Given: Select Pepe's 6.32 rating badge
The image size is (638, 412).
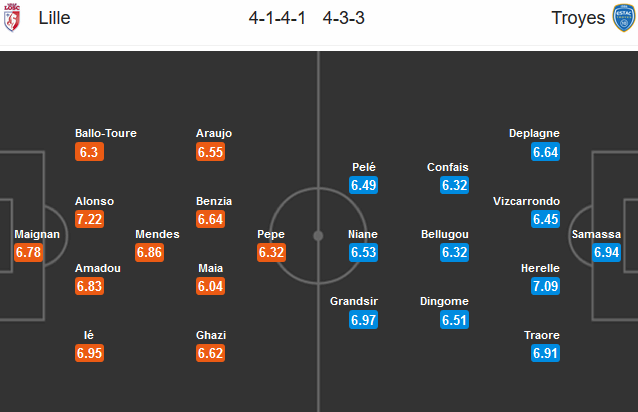Looking at the screenshot, I should pos(271,252).
